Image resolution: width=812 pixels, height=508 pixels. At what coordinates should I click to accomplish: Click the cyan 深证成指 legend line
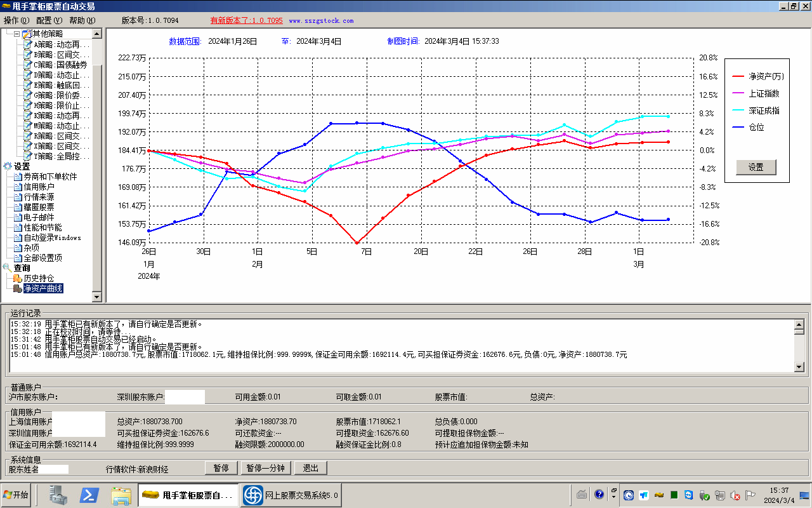point(738,110)
